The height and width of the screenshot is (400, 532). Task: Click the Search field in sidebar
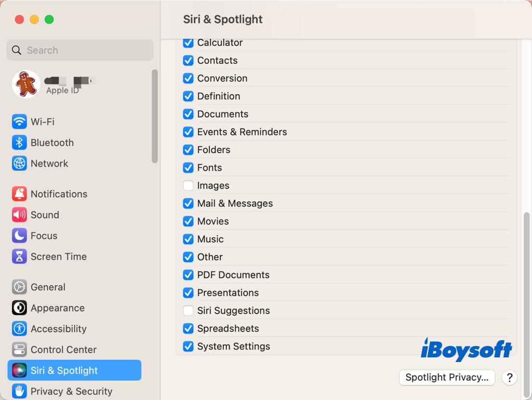click(80, 50)
